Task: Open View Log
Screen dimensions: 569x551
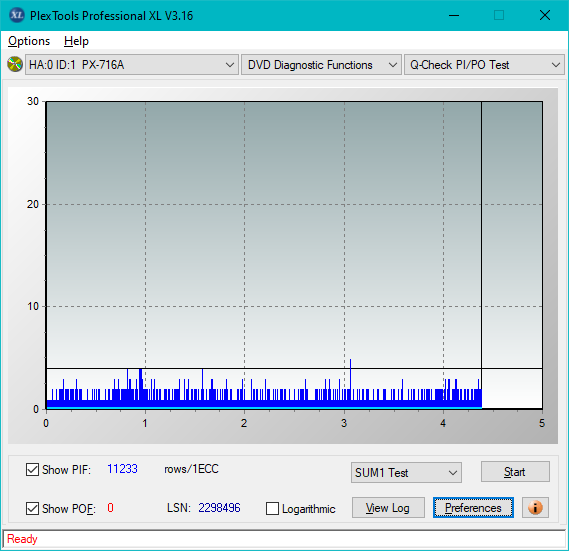Action: coord(388,507)
